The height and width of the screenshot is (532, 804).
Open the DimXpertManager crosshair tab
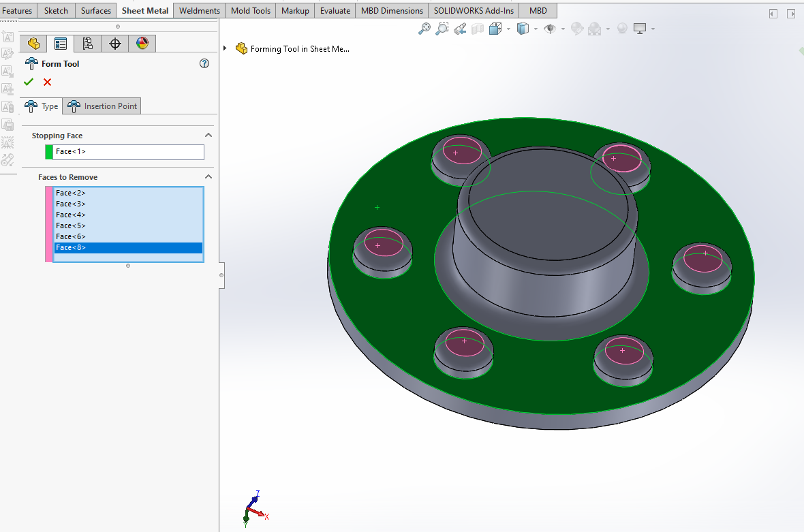point(115,44)
